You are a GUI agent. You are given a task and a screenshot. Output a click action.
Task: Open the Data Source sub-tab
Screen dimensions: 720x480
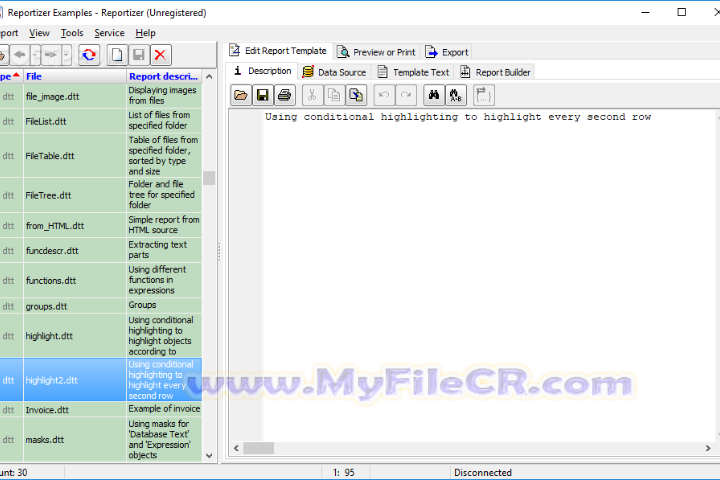coord(334,72)
